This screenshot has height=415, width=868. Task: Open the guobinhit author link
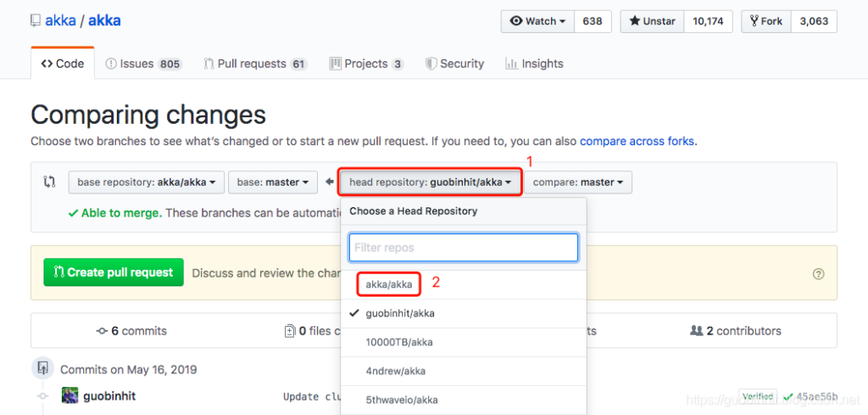(109, 396)
